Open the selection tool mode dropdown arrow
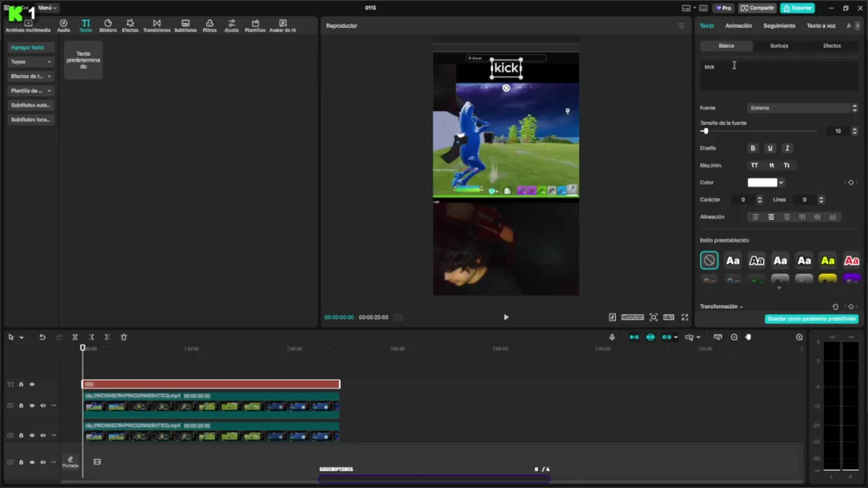The image size is (868, 488). tap(22, 338)
